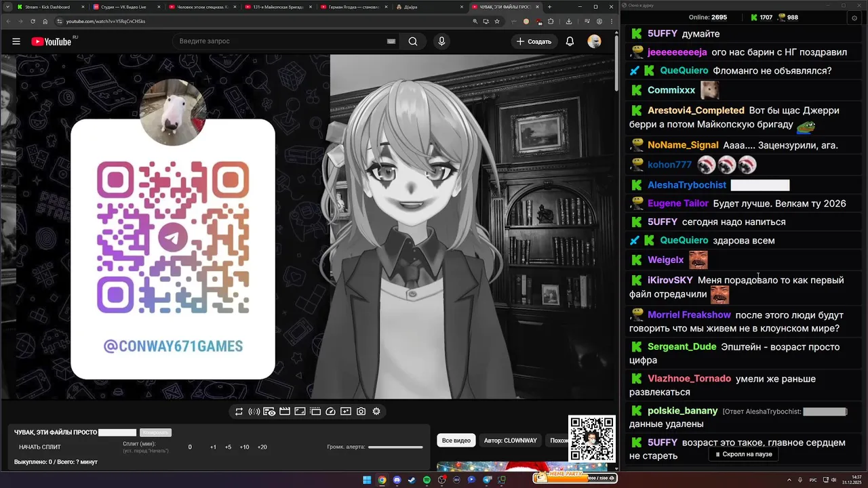Open the on-screen keyboard in YouTube search
868x488 pixels.
(x=391, y=41)
